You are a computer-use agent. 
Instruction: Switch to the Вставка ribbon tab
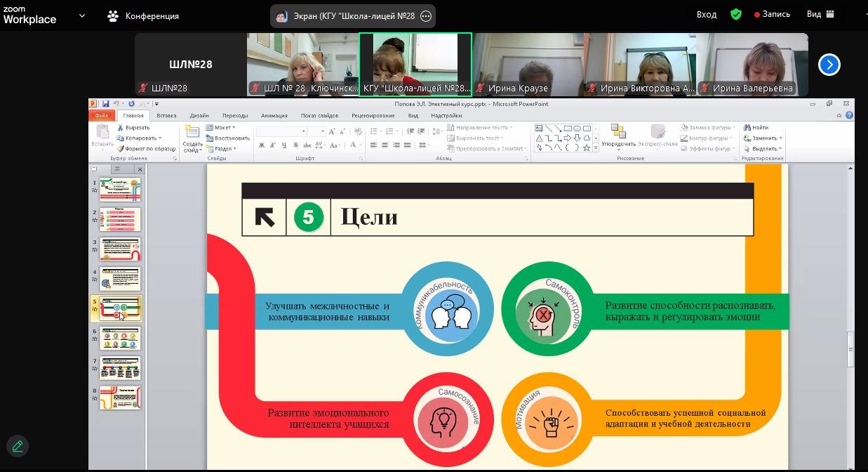pyautogui.click(x=166, y=115)
